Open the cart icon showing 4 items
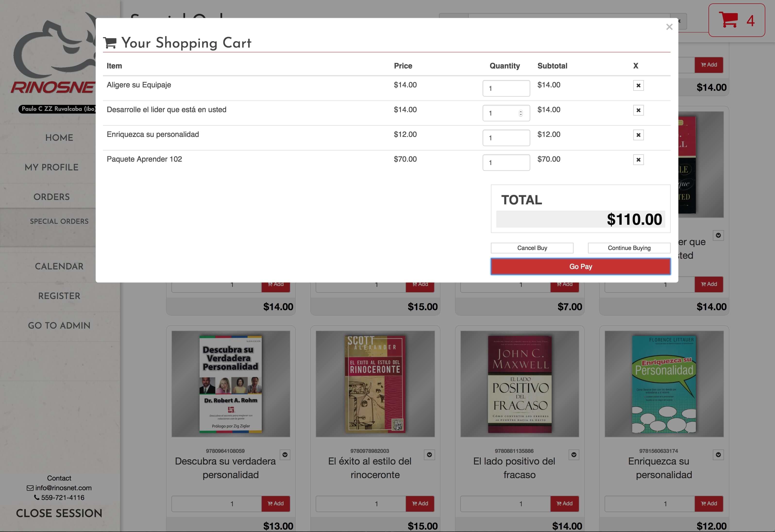The width and height of the screenshot is (775, 532). click(736, 20)
